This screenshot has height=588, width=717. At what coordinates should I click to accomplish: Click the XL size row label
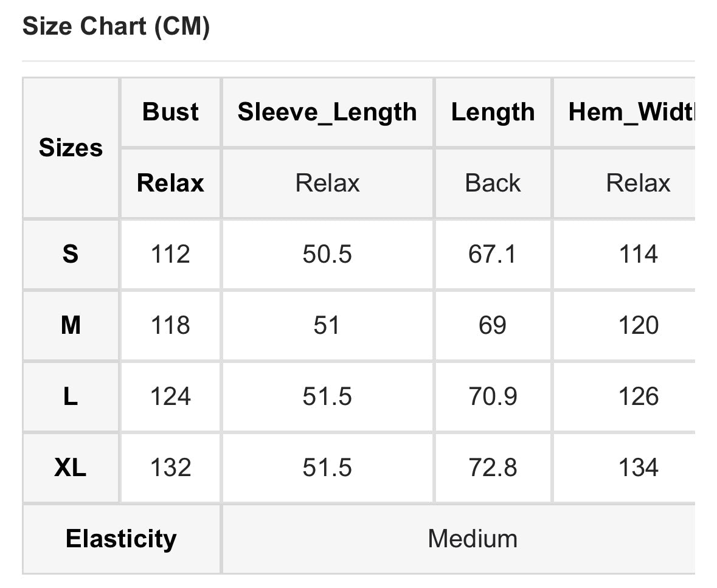point(71,468)
